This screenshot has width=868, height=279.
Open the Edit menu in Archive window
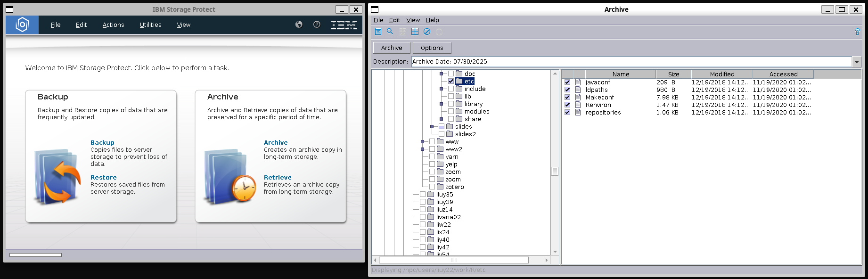point(394,20)
